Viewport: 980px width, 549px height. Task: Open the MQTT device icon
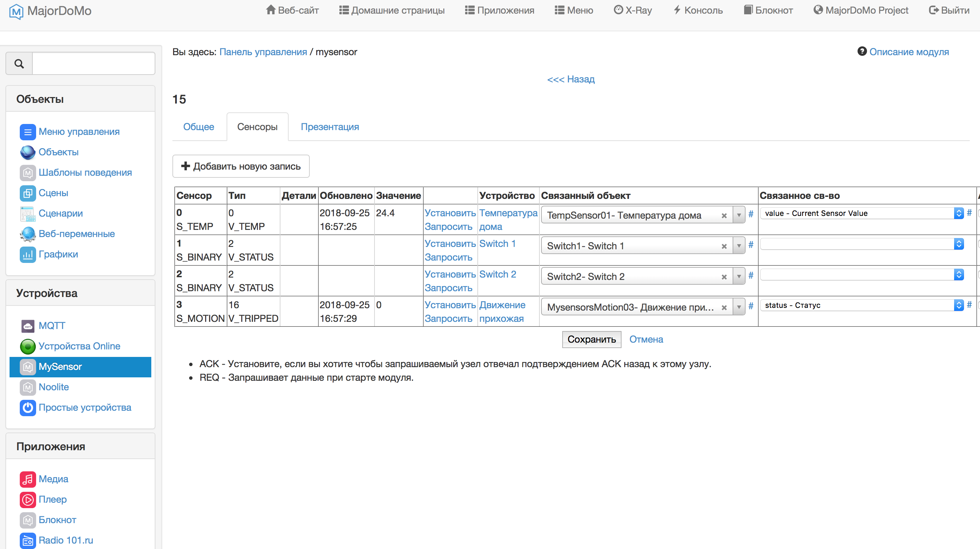point(27,326)
